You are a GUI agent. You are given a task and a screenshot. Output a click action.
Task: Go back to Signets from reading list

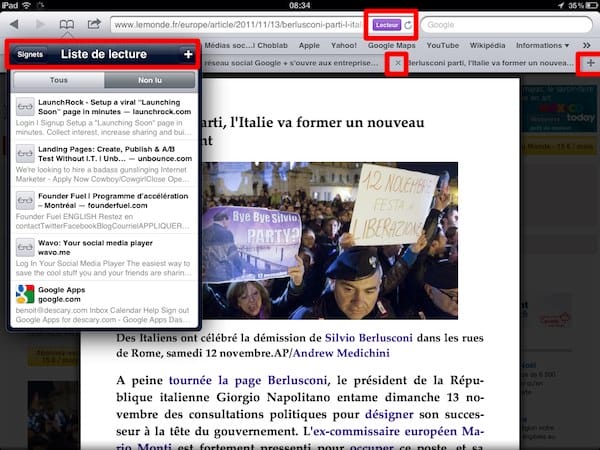pyautogui.click(x=30, y=54)
